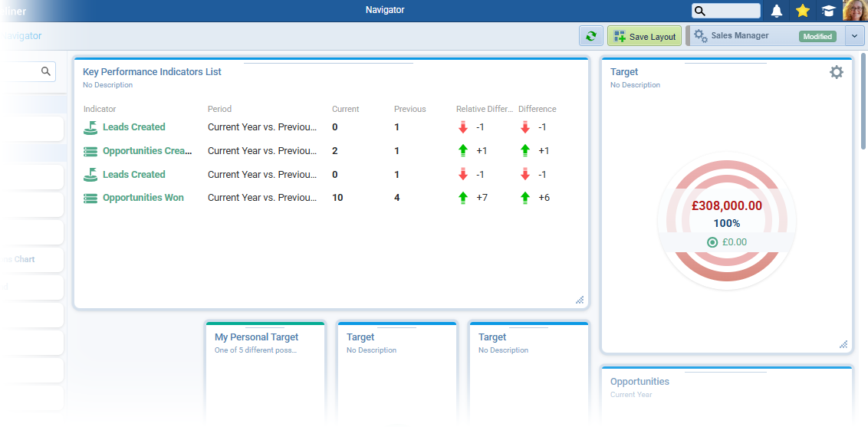Click the user profile avatar
Screen dimensions: 868x427
pyautogui.click(x=855, y=11)
